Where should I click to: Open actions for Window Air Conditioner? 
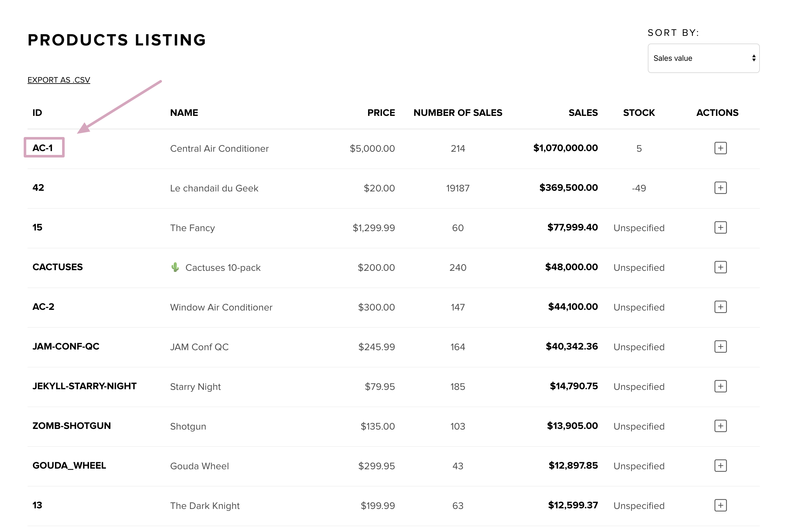tap(720, 307)
